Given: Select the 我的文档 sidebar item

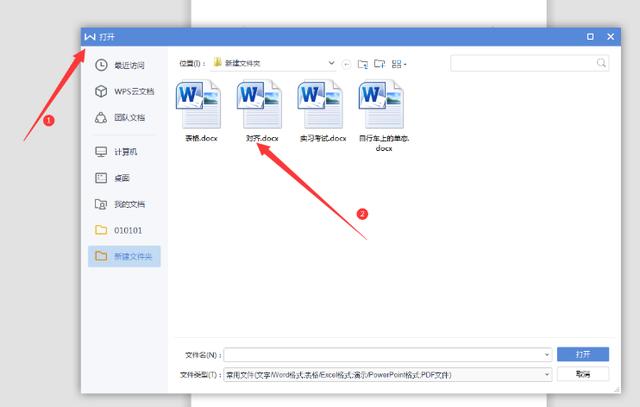Looking at the screenshot, I should point(120,204).
